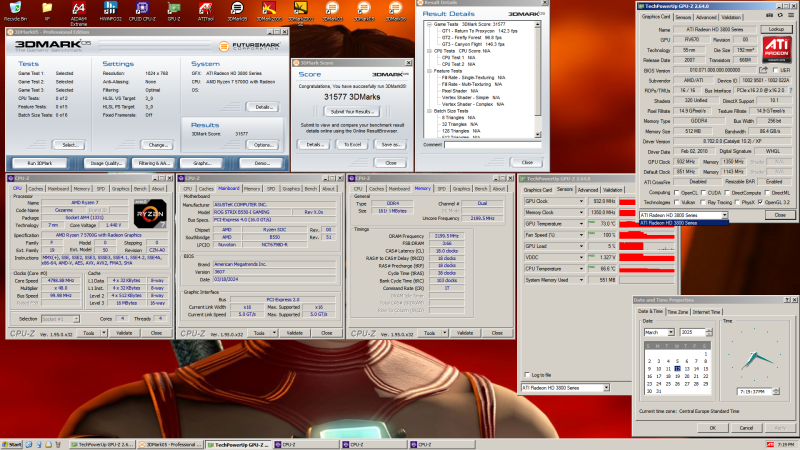Enable Log to file in GPU-Z Sensors

tap(527, 375)
